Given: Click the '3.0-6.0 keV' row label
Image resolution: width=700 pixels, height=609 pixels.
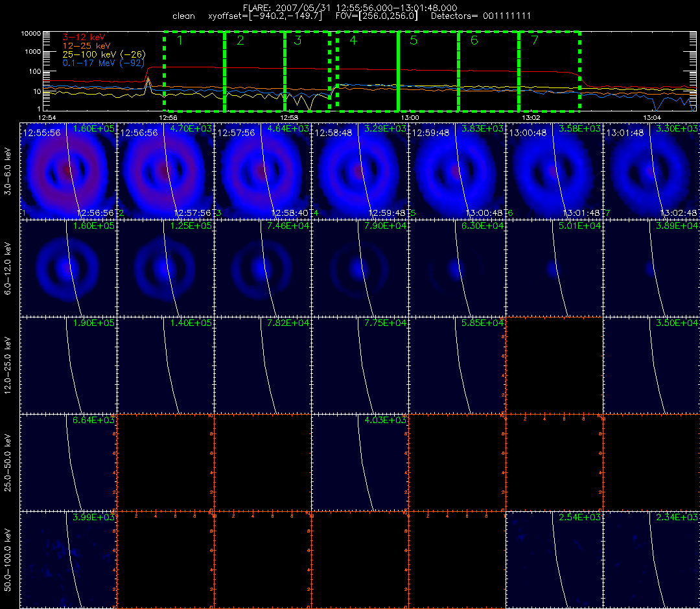Looking at the screenshot, I should (x=8, y=172).
